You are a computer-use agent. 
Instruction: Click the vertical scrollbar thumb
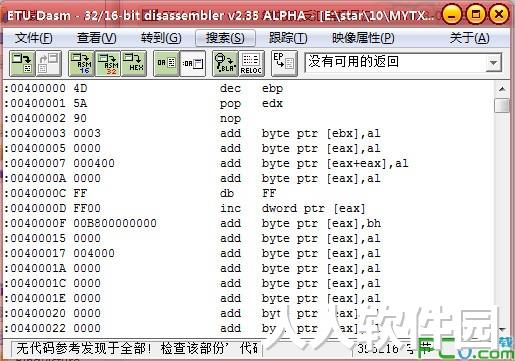[x=502, y=105]
